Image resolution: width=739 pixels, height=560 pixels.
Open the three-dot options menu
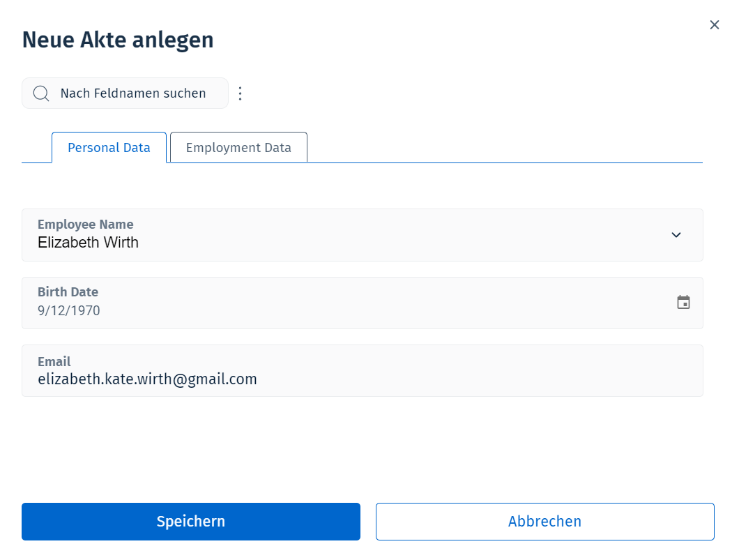pos(241,93)
